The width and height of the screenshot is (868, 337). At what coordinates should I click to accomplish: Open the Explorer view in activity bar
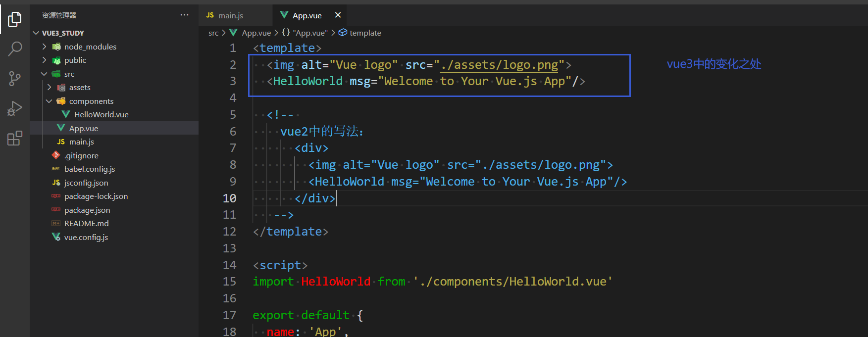(15, 19)
